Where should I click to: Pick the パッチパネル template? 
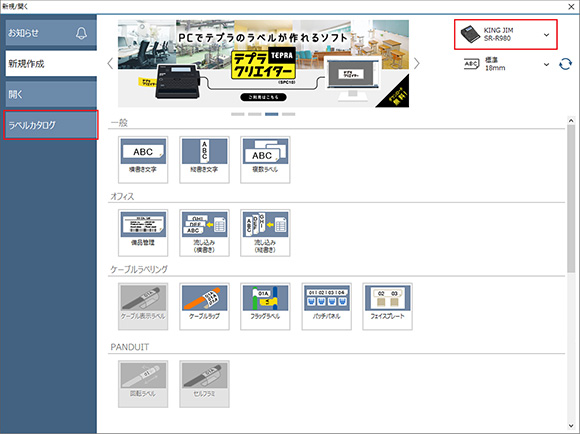pyautogui.click(x=326, y=306)
